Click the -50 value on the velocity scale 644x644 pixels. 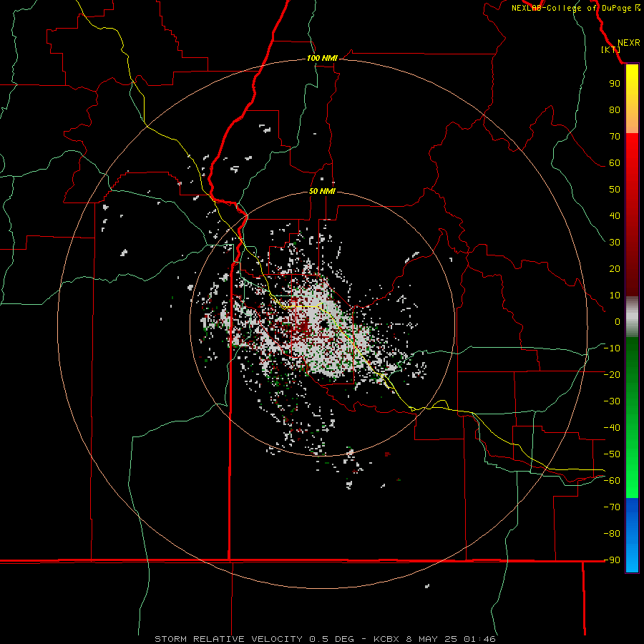612,454
